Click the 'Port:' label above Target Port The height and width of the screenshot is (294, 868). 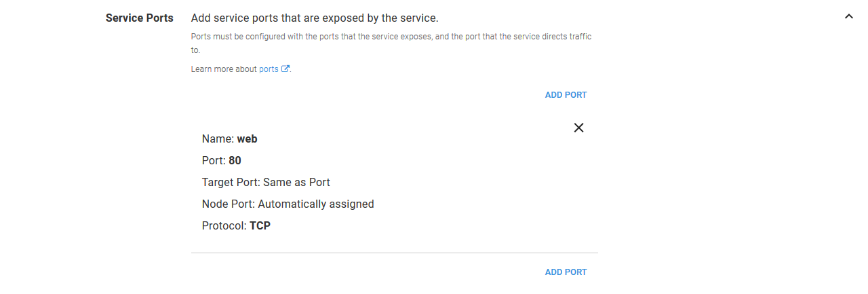pos(214,161)
